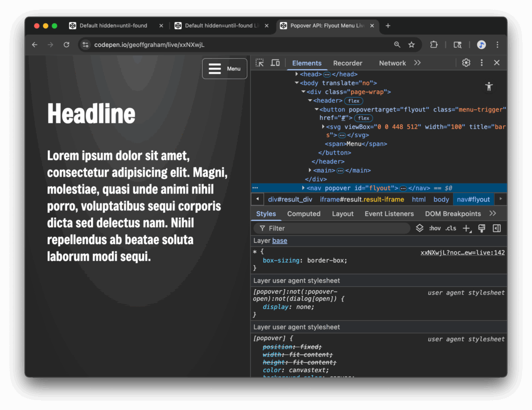Collapse the button popovertarget node
Viewport: 532px width, 410px height.
pos(316,109)
